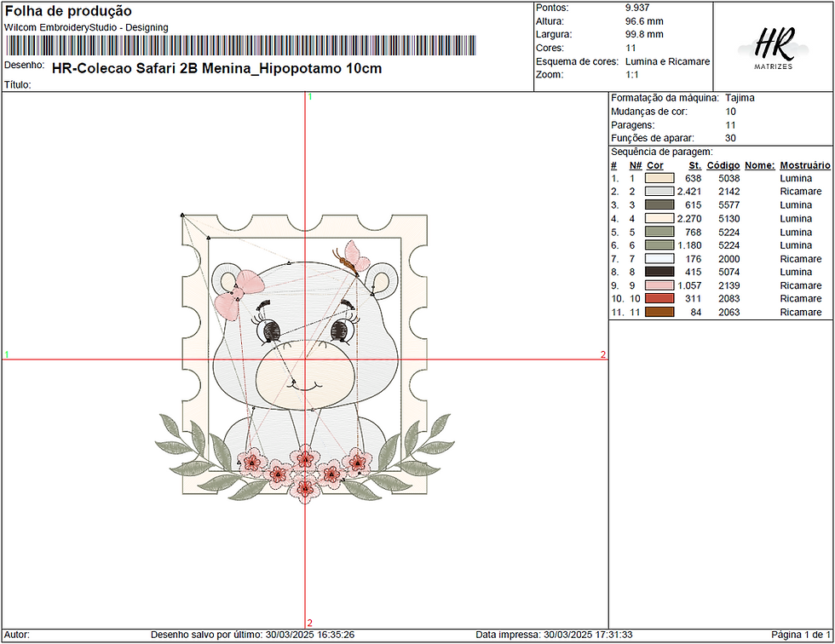The image size is (835, 644).
Task: Click 'Ricamare' in stop row 11
Action: 800,313
